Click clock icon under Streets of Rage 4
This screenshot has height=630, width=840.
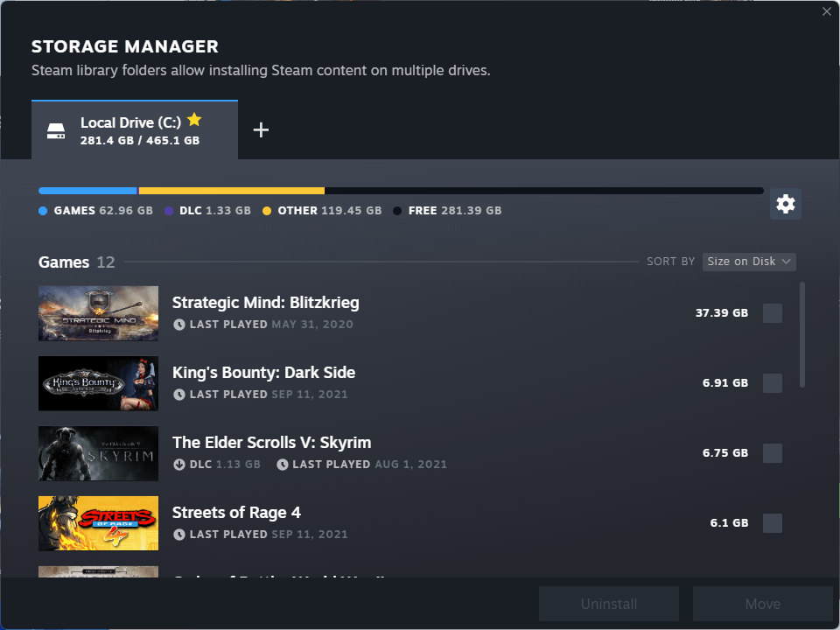tap(179, 534)
